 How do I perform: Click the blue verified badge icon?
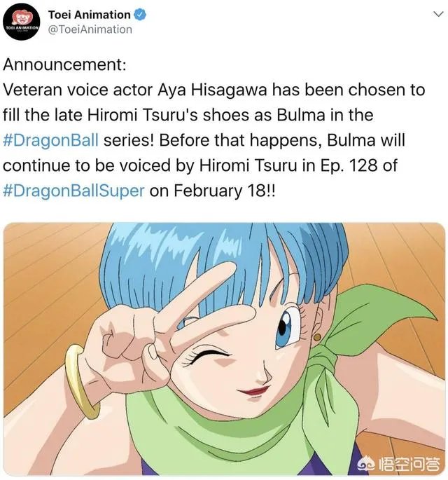coord(140,15)
